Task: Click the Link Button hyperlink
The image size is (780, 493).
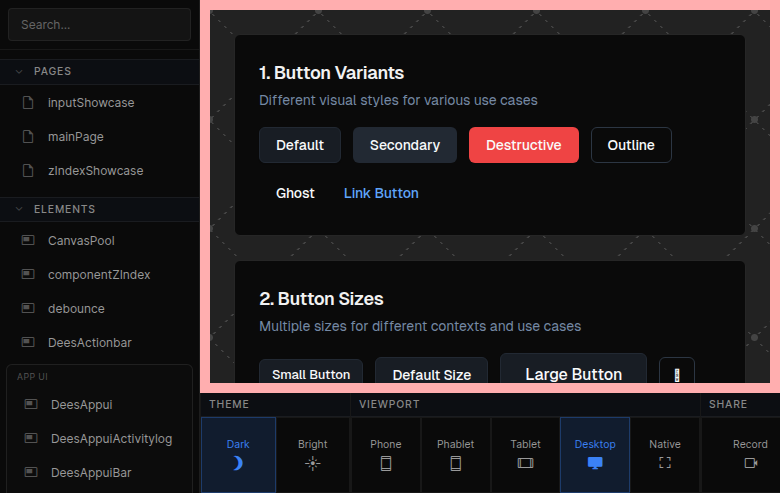Action: pyautogui.click(x=381, y=193)
